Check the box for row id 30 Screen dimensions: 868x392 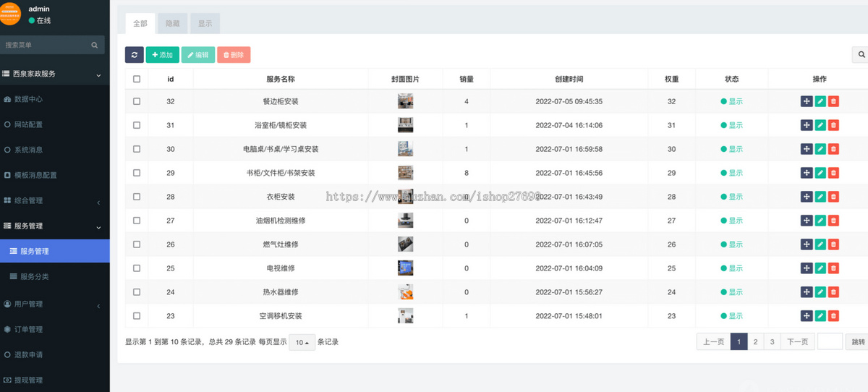point(137,149)
